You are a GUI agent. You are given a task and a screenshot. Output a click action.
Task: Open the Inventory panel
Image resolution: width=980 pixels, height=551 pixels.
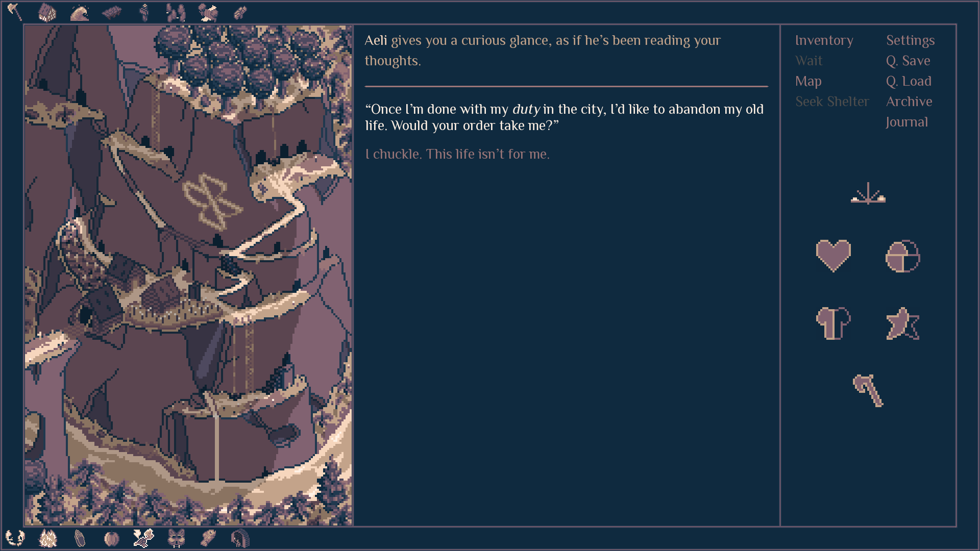[823, 40]
